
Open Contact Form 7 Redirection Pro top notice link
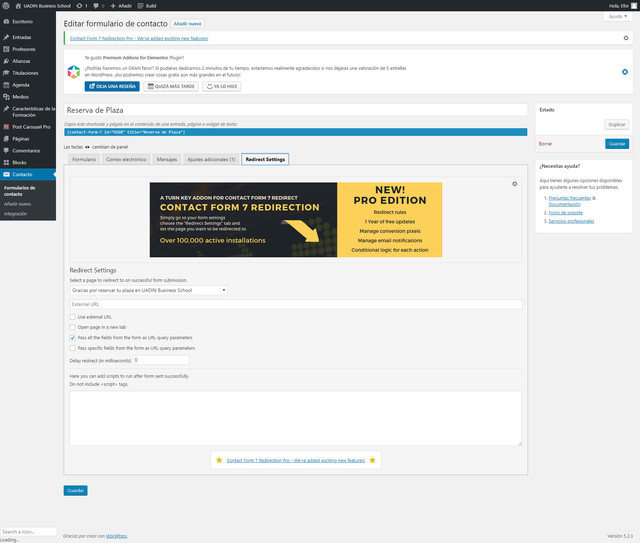139,38
